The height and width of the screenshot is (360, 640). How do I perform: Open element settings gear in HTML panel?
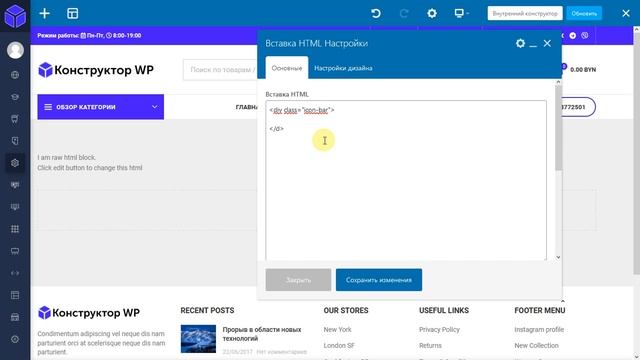click(x=520, y=43)
